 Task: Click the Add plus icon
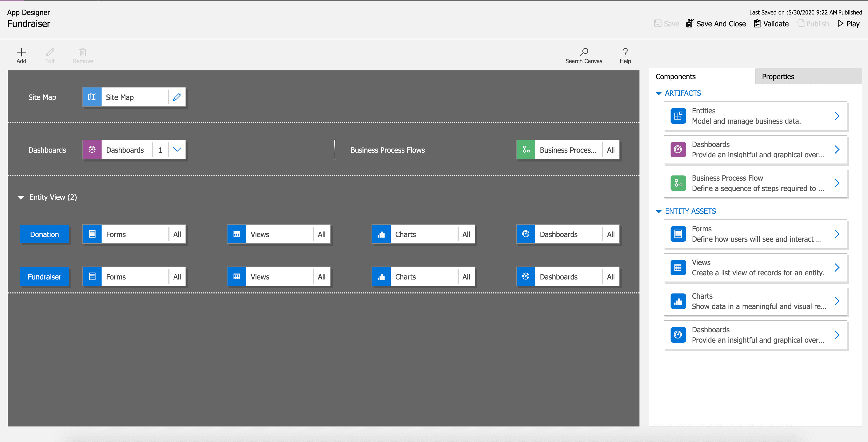[x=21, y=52]
